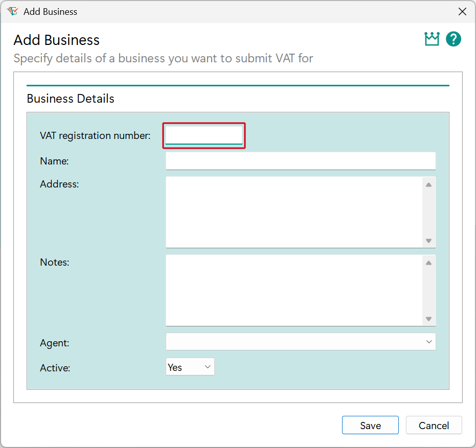The height and width of the screenshot is (448, 476).
Task: Click the scroll up arrow in Notes box
Action: 429,262
